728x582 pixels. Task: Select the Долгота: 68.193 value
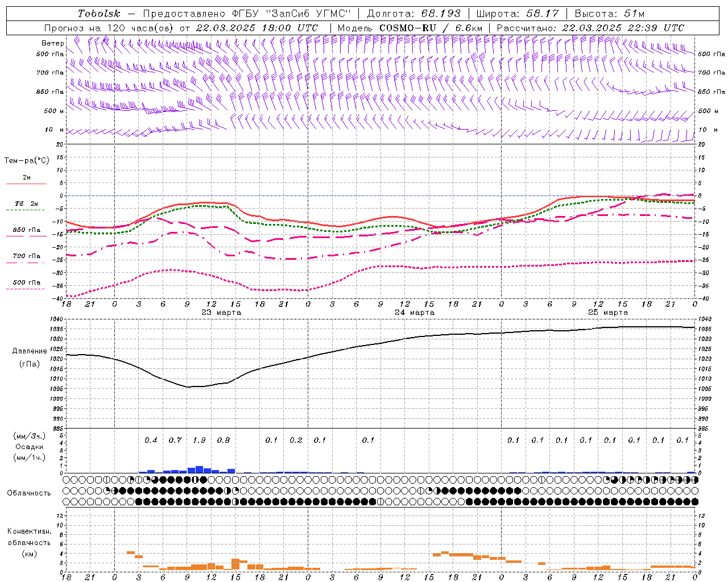click(x=414, y=14)
